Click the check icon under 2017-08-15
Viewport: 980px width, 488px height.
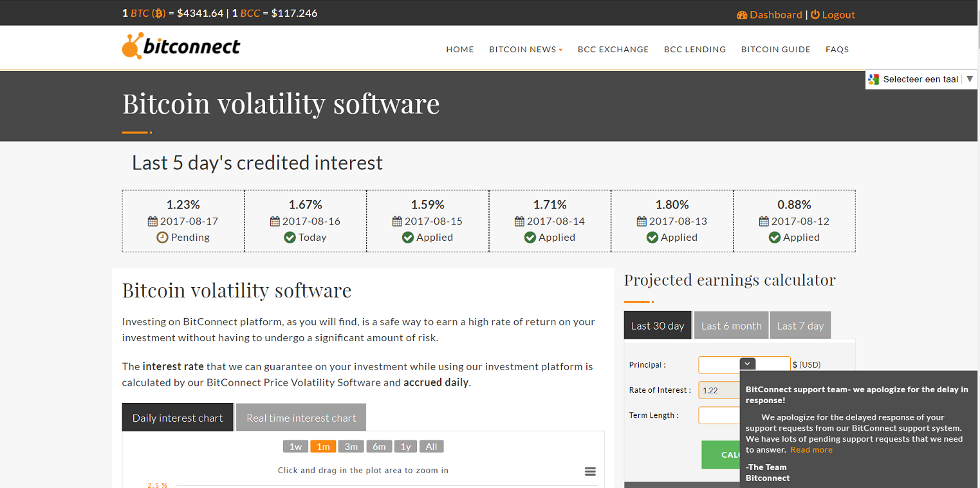pyautogui.click(x=407, y=238)
